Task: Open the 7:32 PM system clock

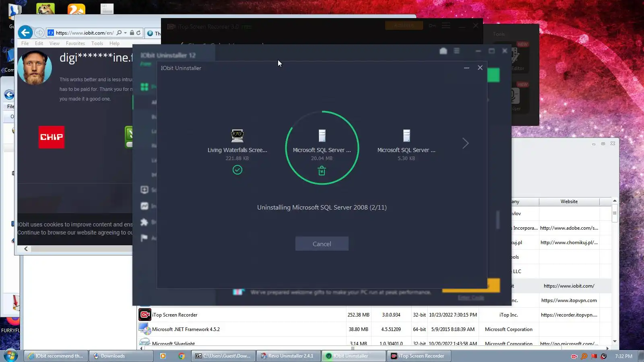Action: tap(623, 356)
